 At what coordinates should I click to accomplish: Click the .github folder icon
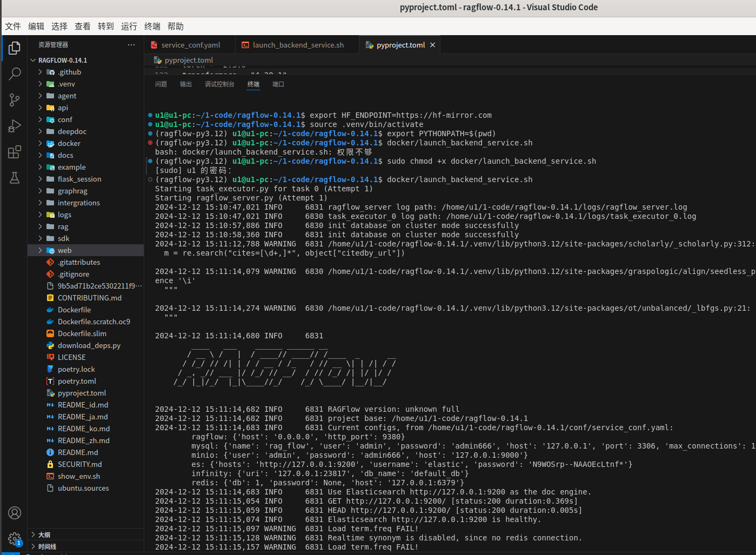[50, 72]
